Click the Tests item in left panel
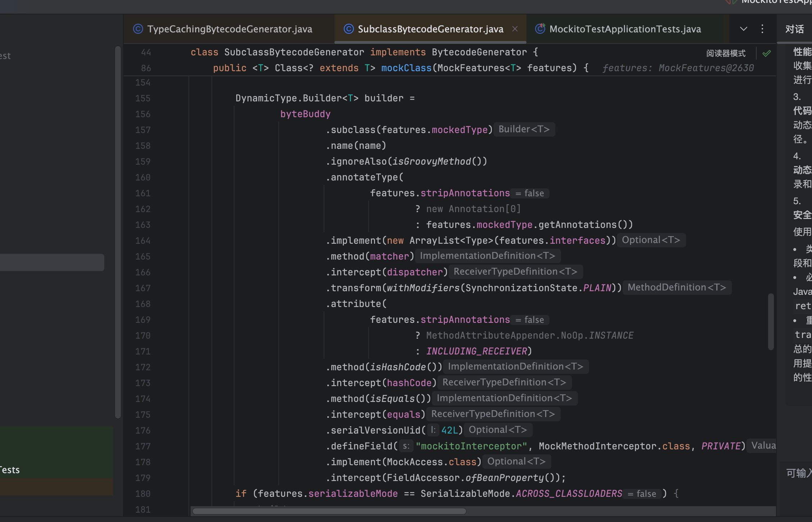812x522 pixels. (x=10, y=470)
